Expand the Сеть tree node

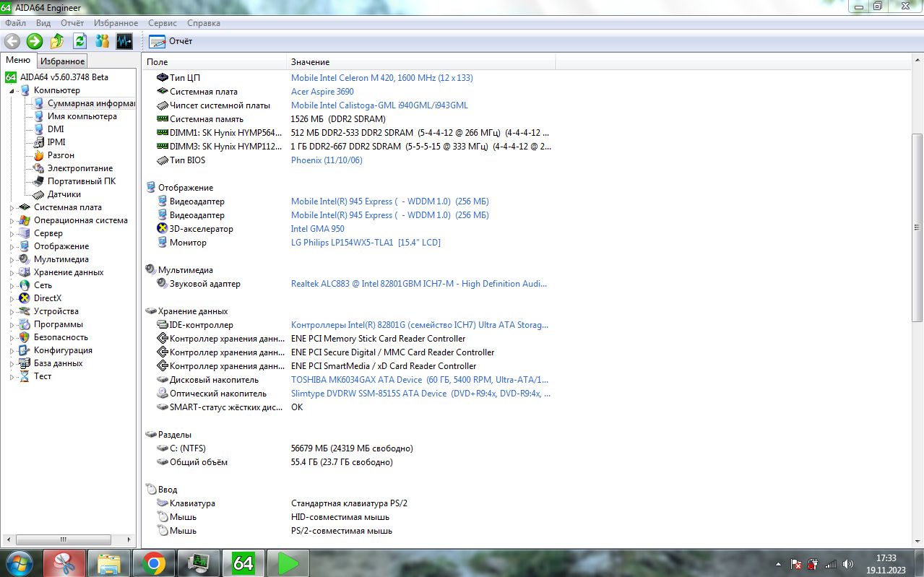pos(12,285)
